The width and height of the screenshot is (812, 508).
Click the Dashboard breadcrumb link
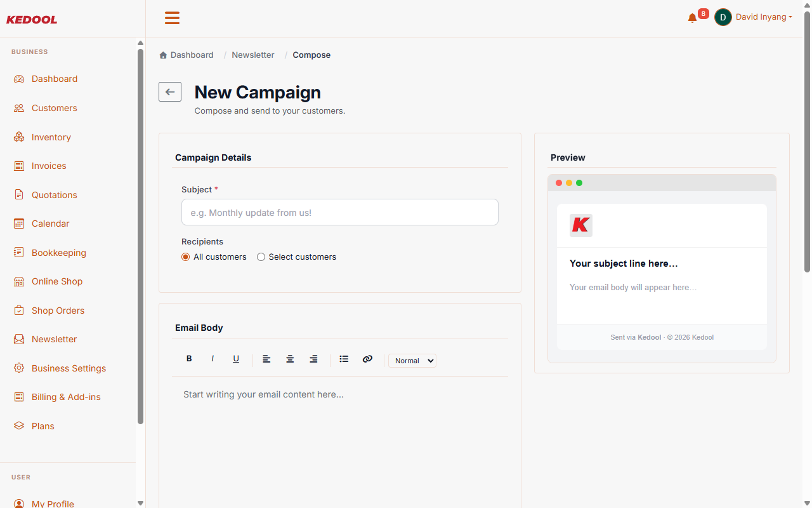(x=192, y=55)
